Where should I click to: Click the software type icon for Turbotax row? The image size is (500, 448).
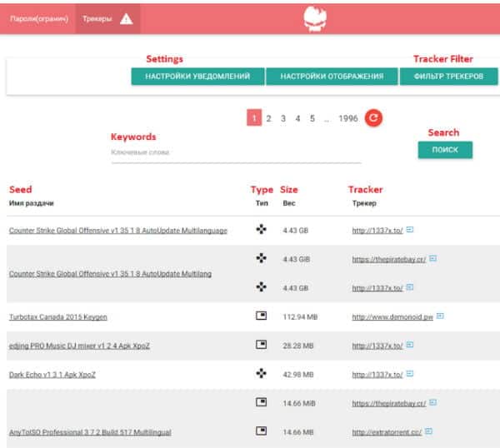pos(262,316)
